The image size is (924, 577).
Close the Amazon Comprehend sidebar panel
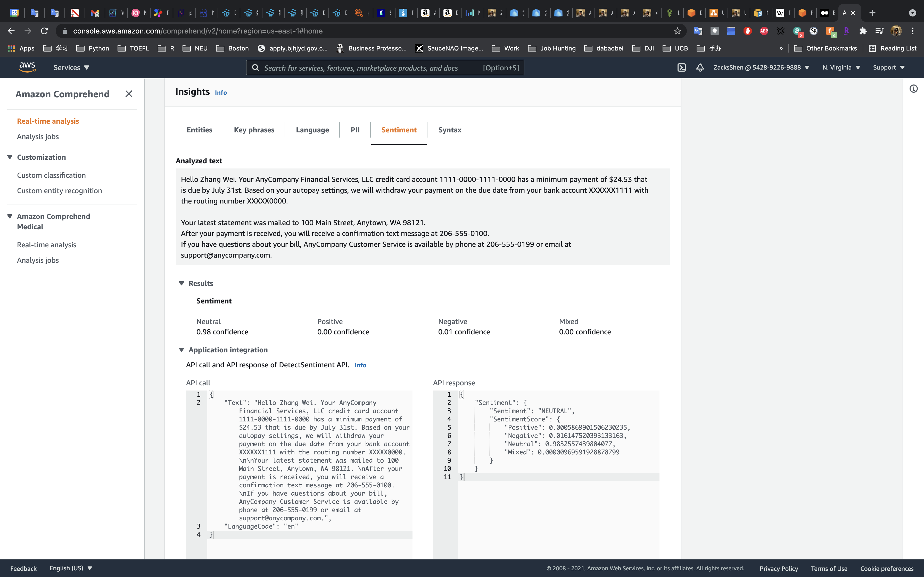(x=129, y=94)
